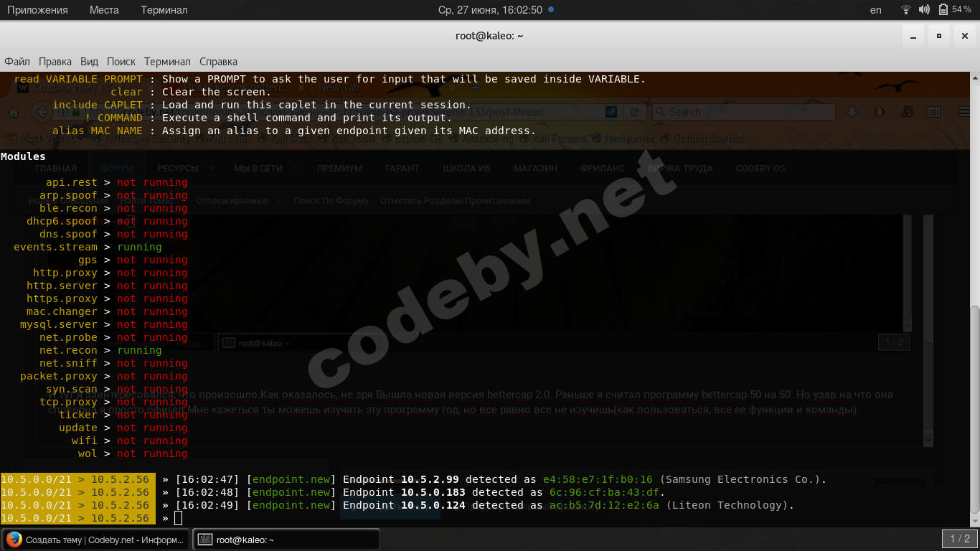The width and height of the screenshot is (980, 551).
Task: Open the Файл menu
Action: [17, 62]
